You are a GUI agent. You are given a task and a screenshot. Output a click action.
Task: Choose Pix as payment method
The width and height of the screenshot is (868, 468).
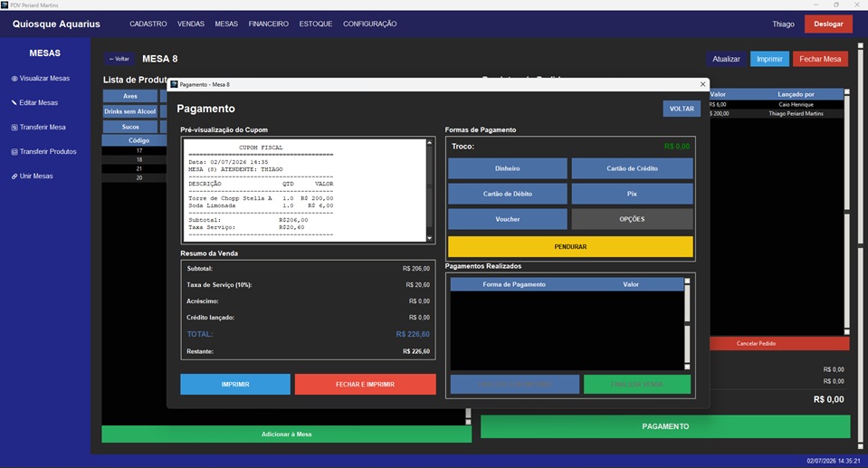(x=632, y=194)
